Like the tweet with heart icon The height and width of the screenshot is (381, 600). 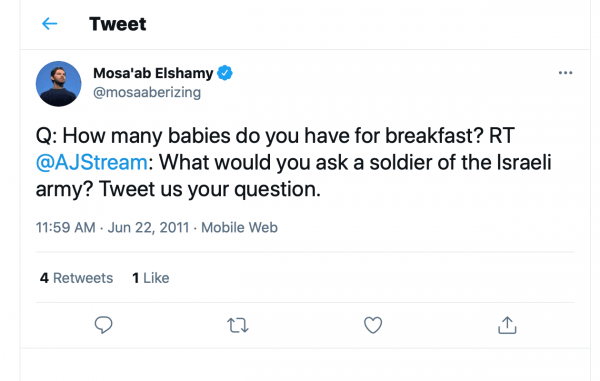tap(373, 325)
